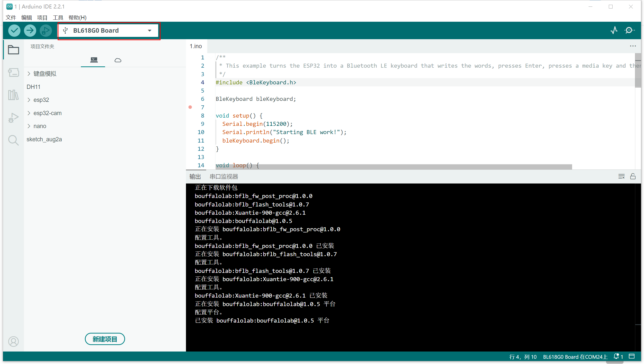The image size is (644, 364).
Task: Click the bouffalolab:Xuantie-900-gcc@2.6.1 已安装 line
Action: tap(261, 296)
